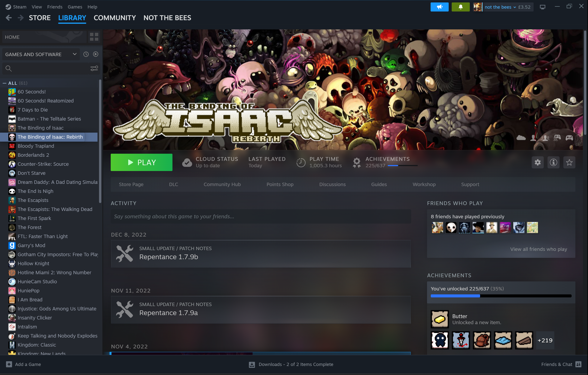This screenshot has width=588, height=375.
Task: Click the single-player feature icon on banner
Action: [x=533, y=138]
